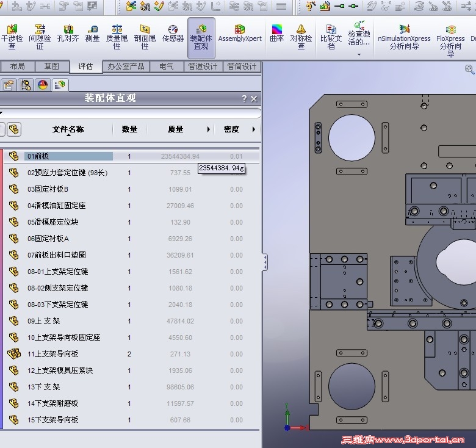
Task: Click the multi-part icon of 11上支架导向板
Action: pos(14,353)
